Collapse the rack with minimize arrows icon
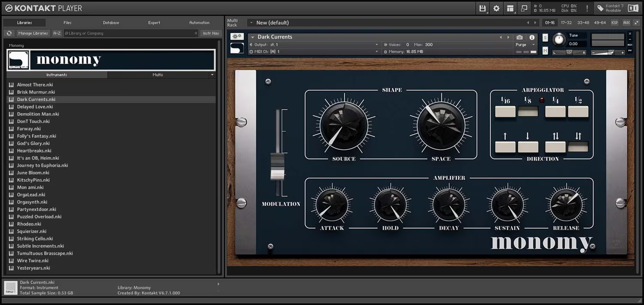Image resolution: width=644 pixels, height=305 pixels. 636,23
